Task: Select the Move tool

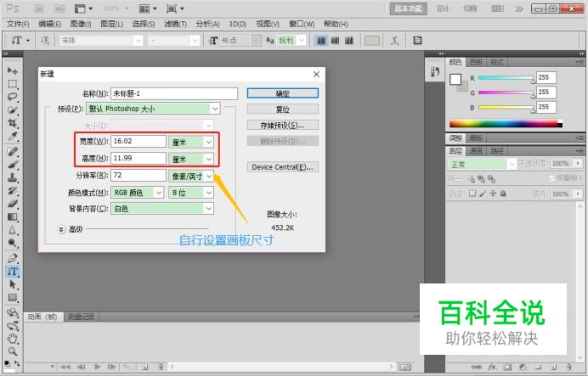Action: tap(13, 70)
